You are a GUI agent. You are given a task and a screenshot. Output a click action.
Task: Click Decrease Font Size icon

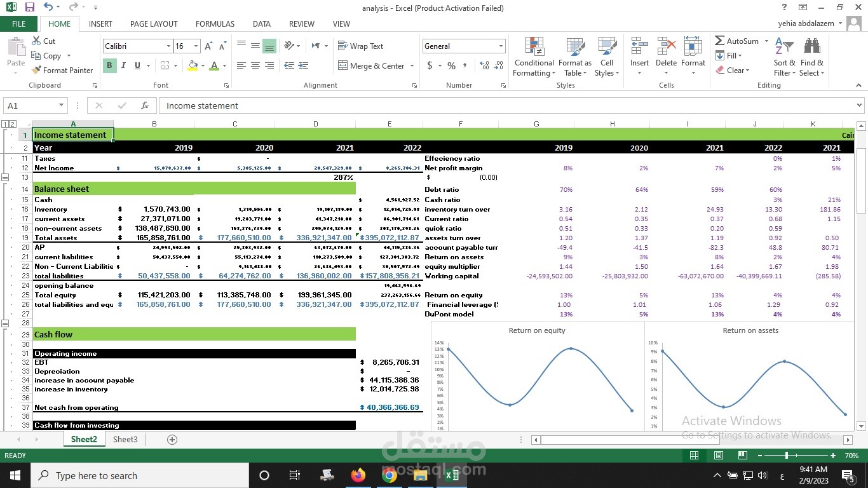tap(222, 46)
